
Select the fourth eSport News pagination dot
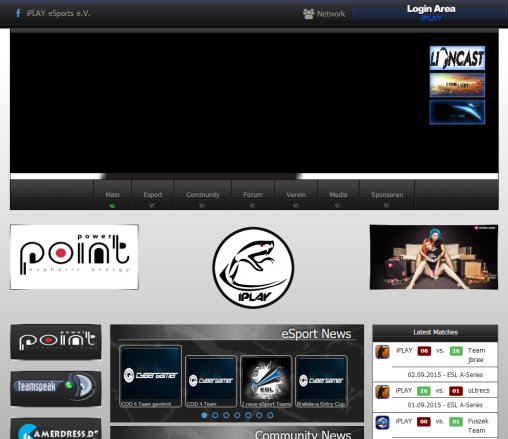tap(237, 415)
